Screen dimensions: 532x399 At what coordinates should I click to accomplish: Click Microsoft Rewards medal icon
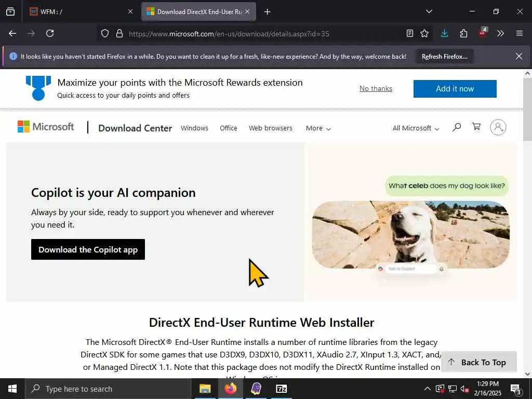click(38, 88)
